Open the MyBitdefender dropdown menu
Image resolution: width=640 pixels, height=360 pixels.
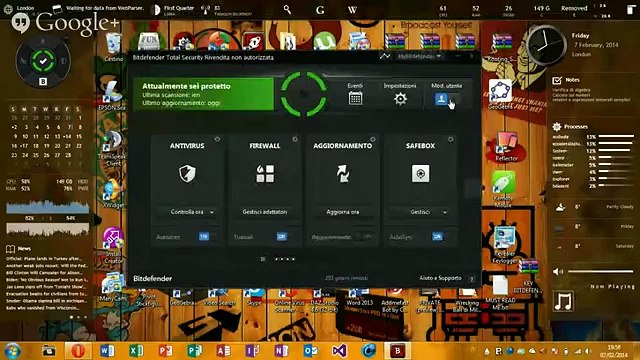pyautogui.click(x=420, y=56)
